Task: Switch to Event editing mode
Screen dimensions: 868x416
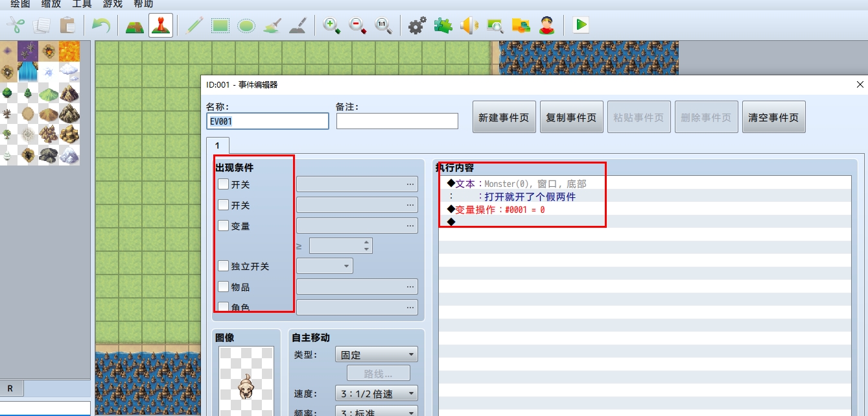Action: tap(161, 25)
